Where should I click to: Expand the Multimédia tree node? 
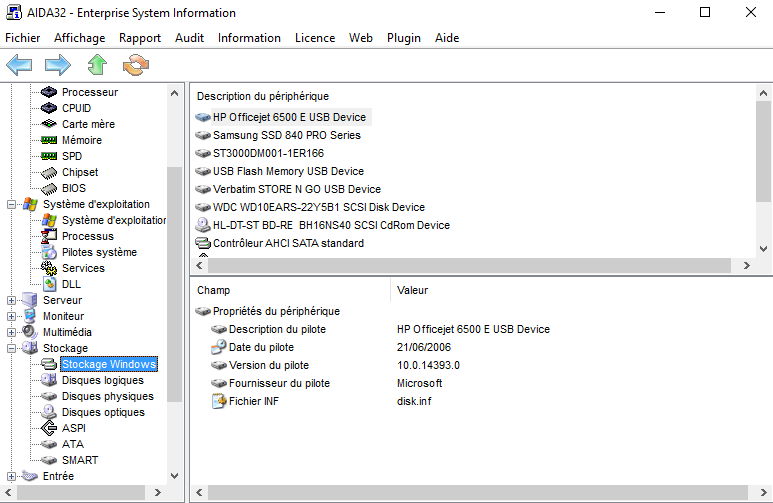click(12, 332)
